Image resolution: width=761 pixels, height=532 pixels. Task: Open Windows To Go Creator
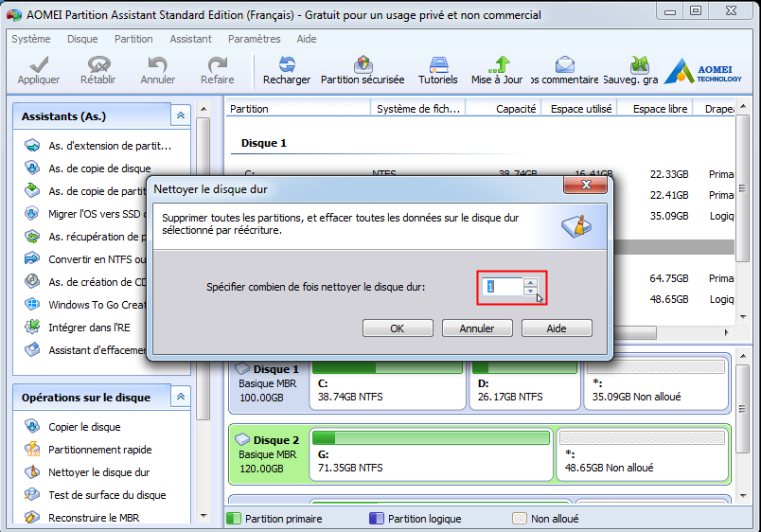pyautogui.click(x=85, y=305)
